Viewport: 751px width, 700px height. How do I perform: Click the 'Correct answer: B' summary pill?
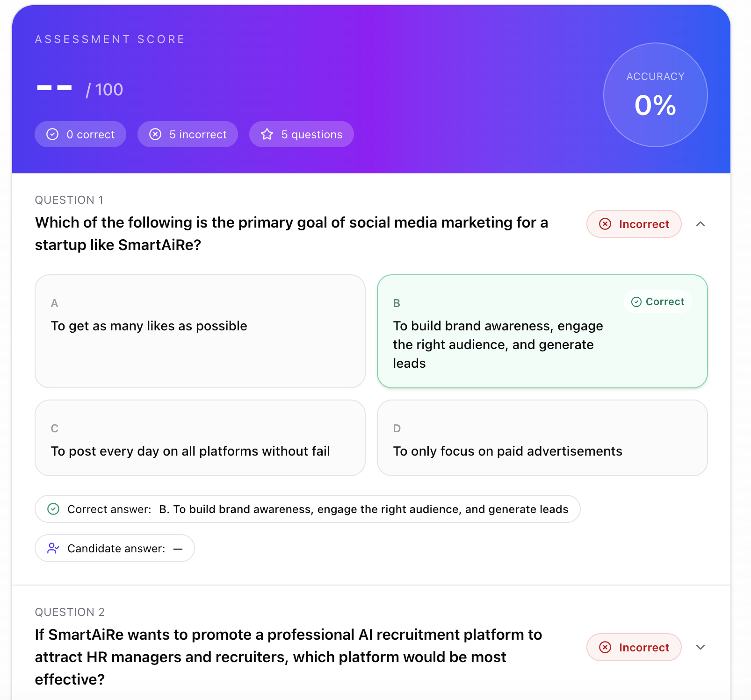[307, 509]
